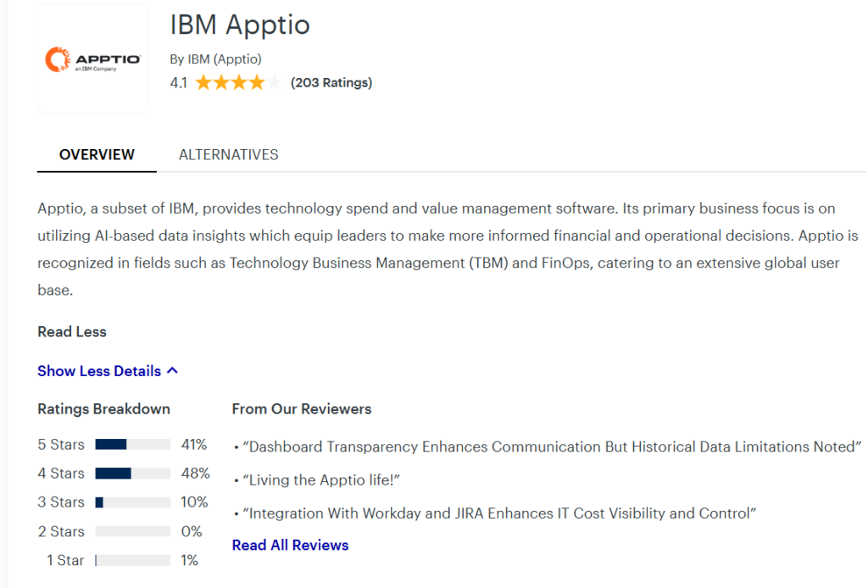Switch to the Overview tab
The width and height of the screenshot is (868, 588).
click(x=97, y=155)
